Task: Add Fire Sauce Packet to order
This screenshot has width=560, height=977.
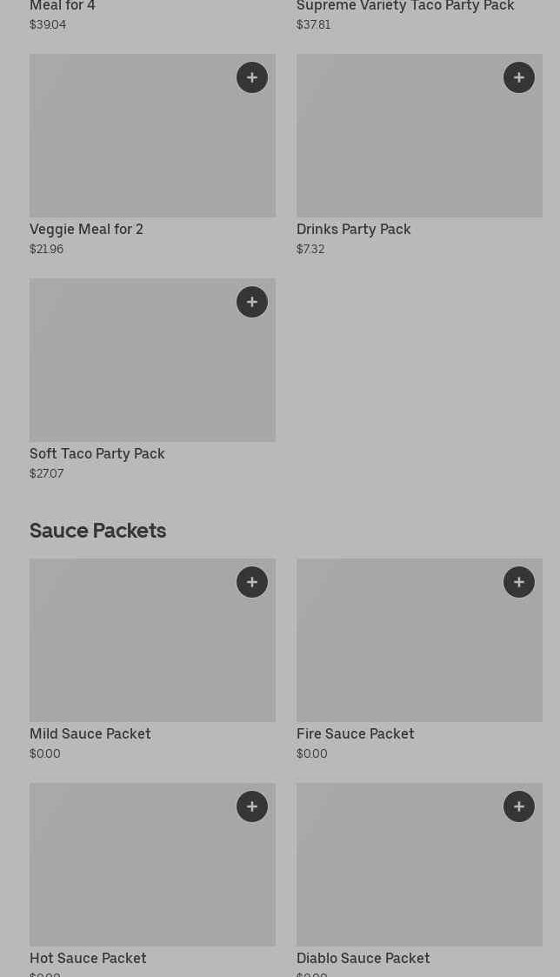Action: tap(519, 582)
